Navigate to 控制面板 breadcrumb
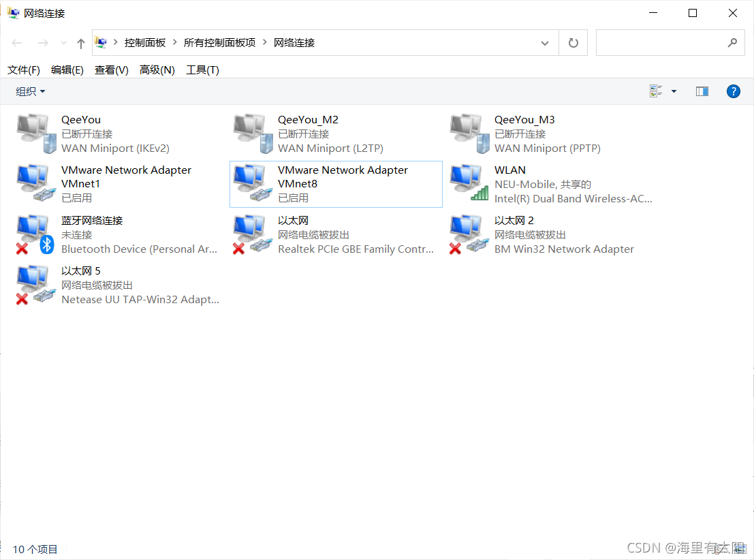754x560 pixels. pos(145,43)
